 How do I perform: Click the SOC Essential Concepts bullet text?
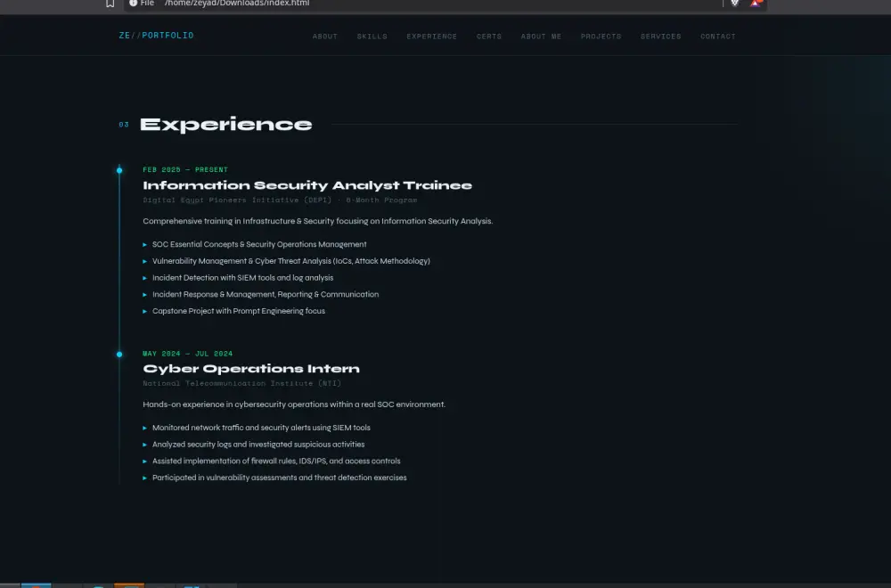coord(259,244)
